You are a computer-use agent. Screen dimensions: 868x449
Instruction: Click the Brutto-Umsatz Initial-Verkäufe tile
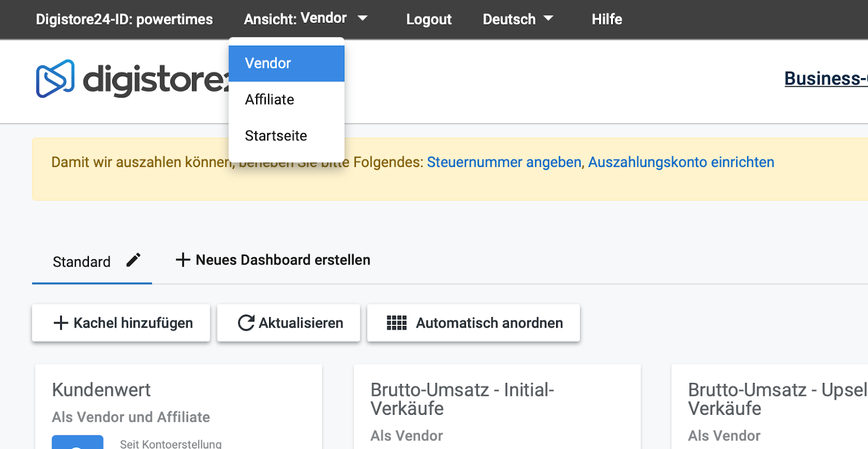pyautogui.click(x=496, y=407)
